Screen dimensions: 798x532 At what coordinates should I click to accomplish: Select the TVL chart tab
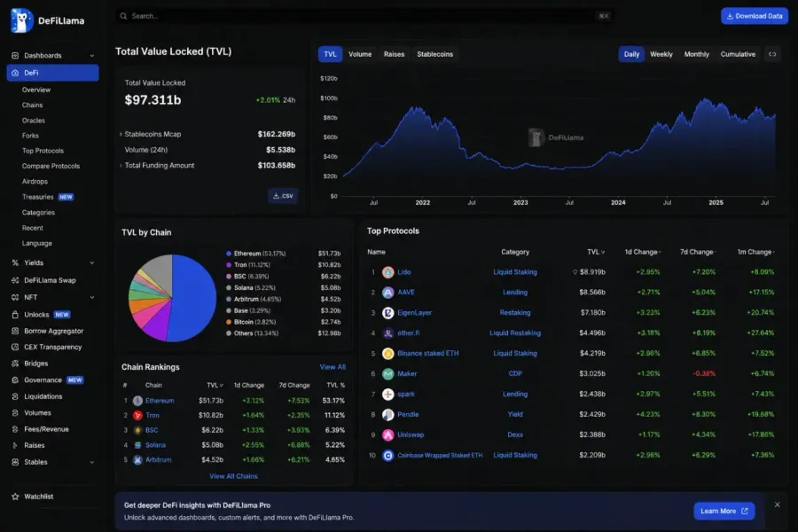[x=331, y=54]
